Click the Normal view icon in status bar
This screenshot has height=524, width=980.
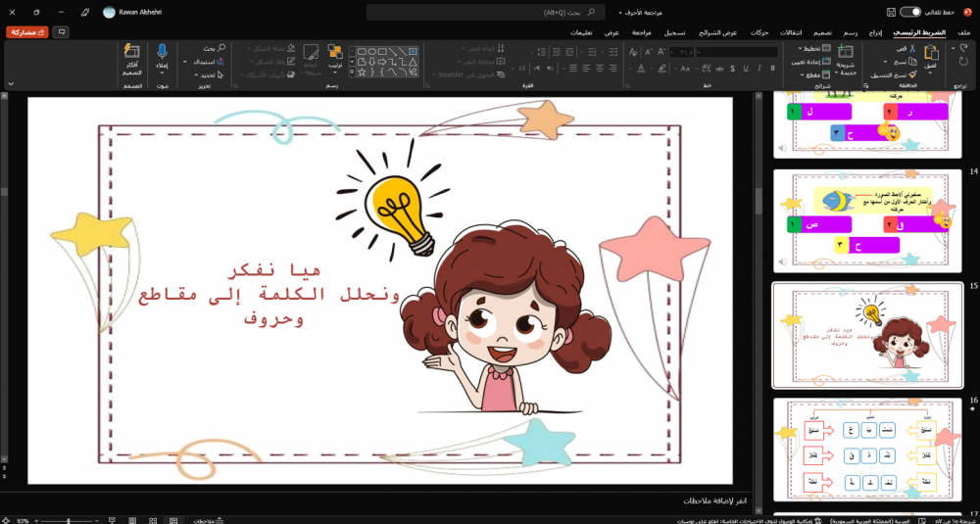[173, 520]
